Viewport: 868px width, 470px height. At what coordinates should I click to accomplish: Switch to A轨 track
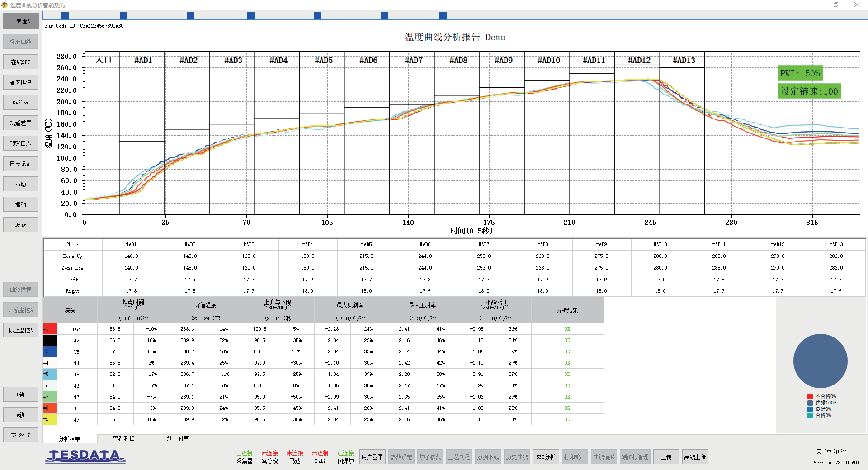[21, 415]
